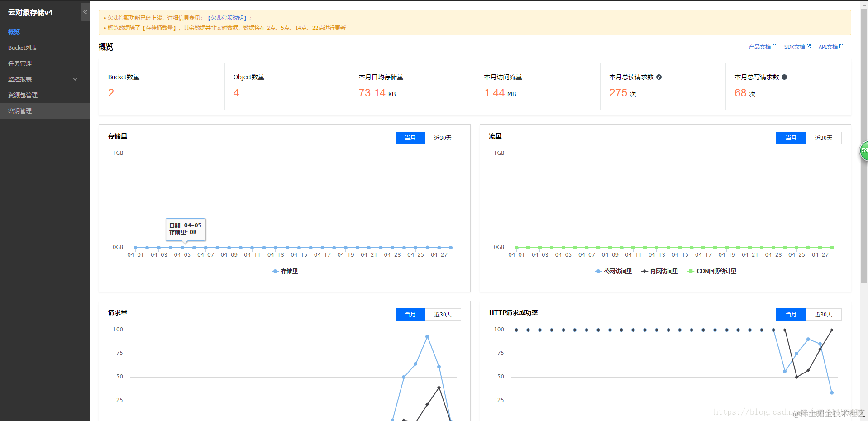
Task: Open 任务管理 in the sidebar
Action: (20, 63)
